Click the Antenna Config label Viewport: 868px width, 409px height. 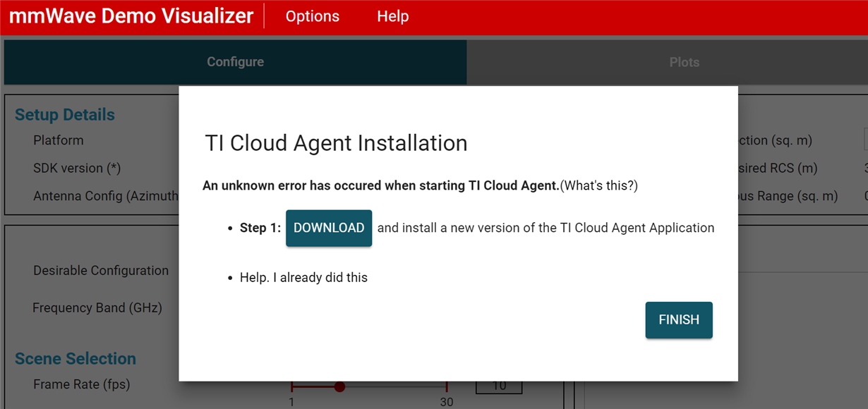point(106,196)
